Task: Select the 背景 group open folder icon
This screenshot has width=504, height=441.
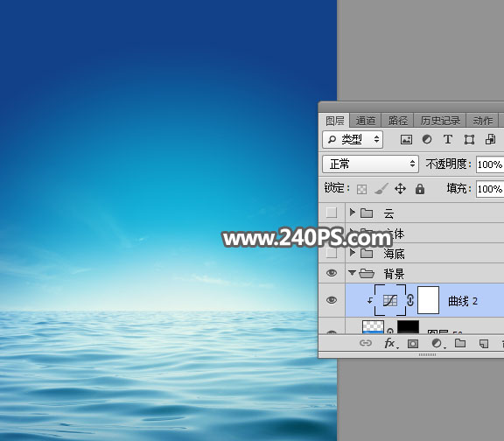Action: tap(367, 274)
